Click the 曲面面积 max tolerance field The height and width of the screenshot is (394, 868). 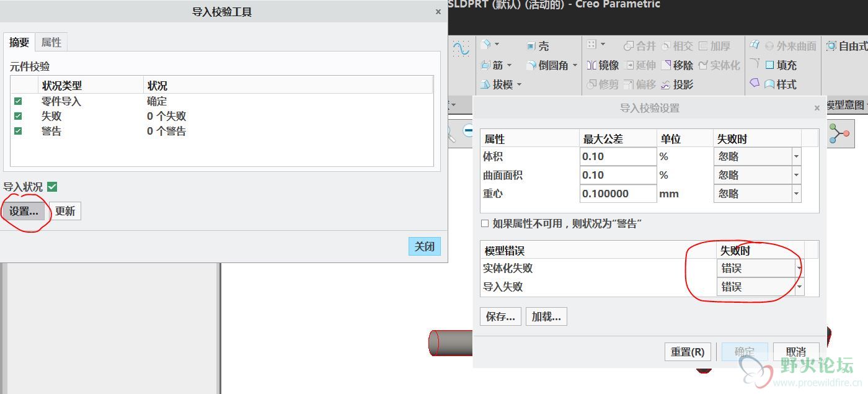coord(618,175)
